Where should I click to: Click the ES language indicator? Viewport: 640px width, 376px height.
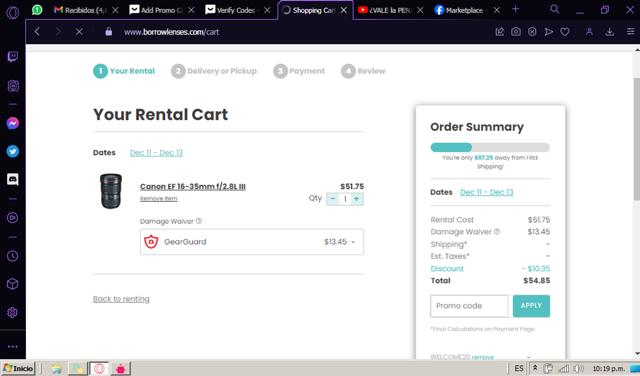coord(519,368)
